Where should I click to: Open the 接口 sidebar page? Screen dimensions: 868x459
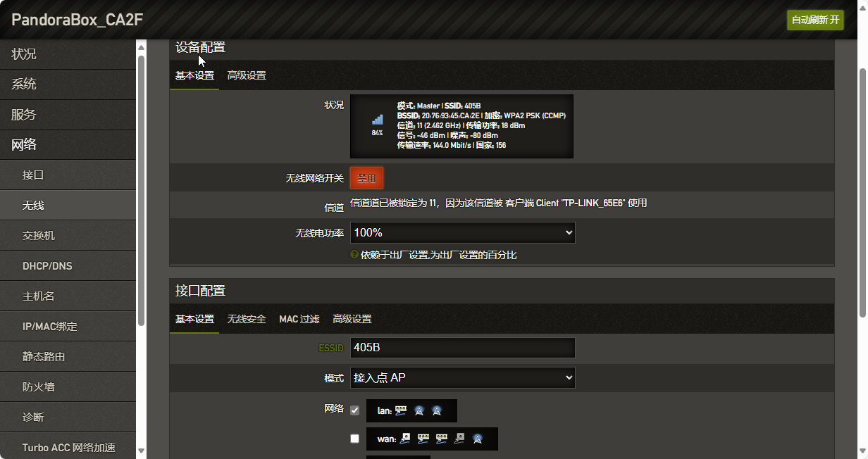68,175
